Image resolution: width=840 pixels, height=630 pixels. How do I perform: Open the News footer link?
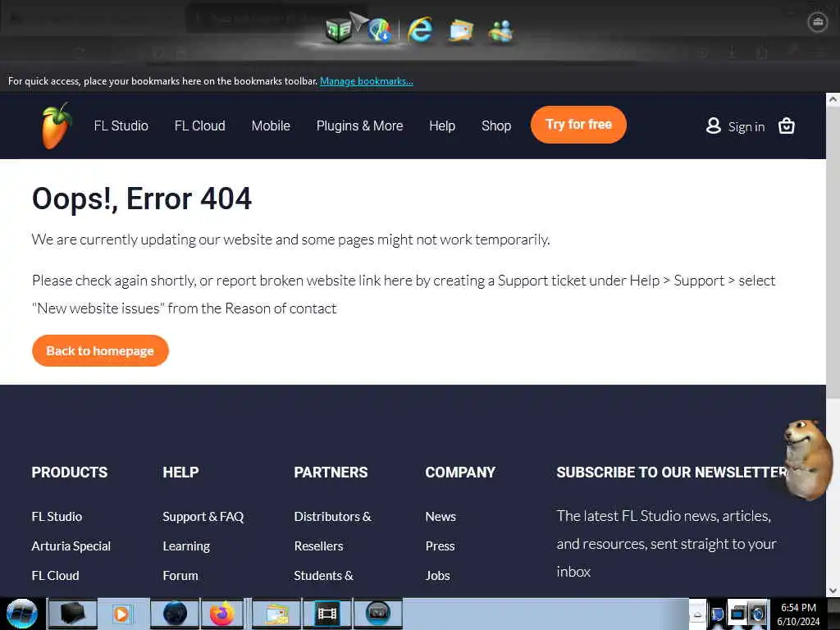click(441, 517)
